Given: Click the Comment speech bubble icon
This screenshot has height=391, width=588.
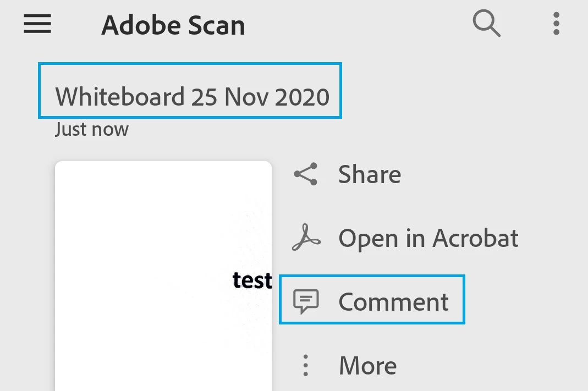Looking at the screenshot, I should (x=306, y=301).
